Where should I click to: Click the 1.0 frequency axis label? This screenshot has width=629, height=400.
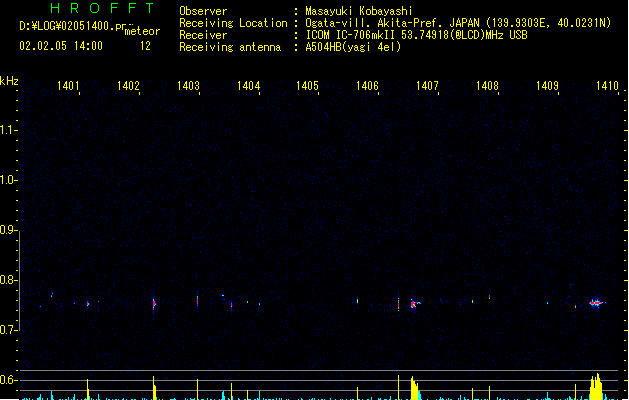click(x=8, y=180)
